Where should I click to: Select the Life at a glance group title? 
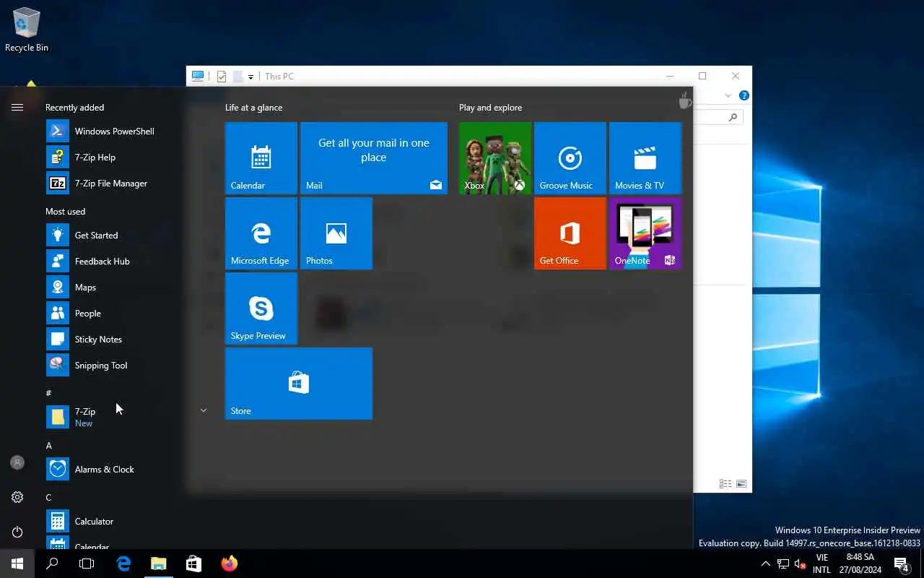point(253,108)
